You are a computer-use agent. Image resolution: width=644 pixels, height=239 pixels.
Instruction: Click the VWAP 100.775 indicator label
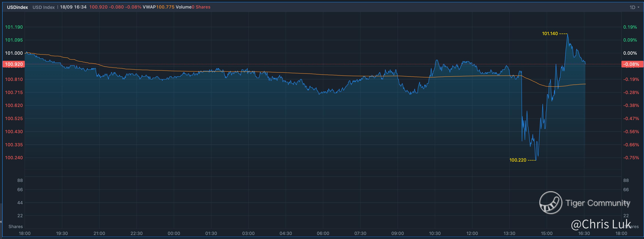158,7
